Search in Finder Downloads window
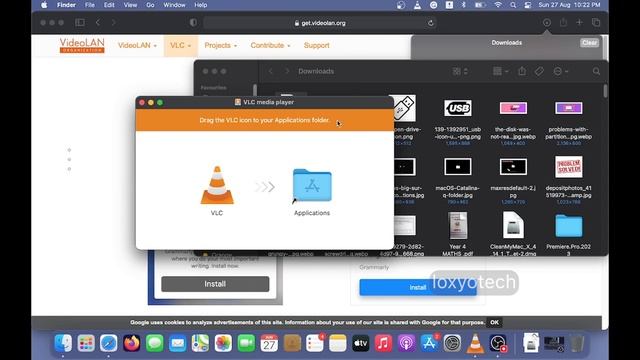640x360 pixels. 596,71
